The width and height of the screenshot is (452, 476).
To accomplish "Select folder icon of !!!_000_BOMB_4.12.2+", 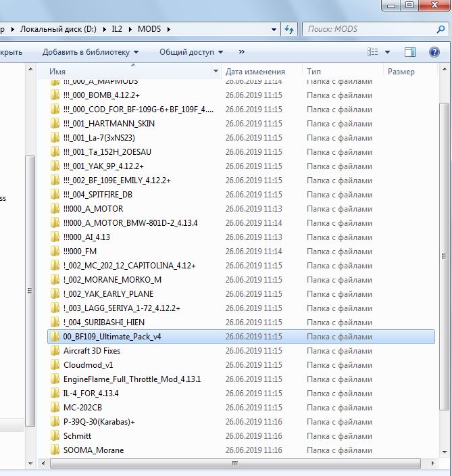I will tap(55, 95).
